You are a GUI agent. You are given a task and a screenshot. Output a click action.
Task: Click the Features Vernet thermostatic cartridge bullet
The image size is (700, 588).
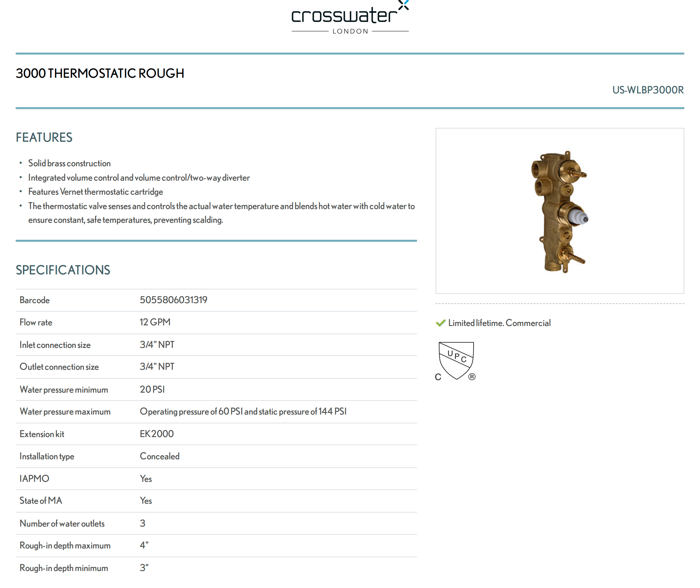click(95, 192)
